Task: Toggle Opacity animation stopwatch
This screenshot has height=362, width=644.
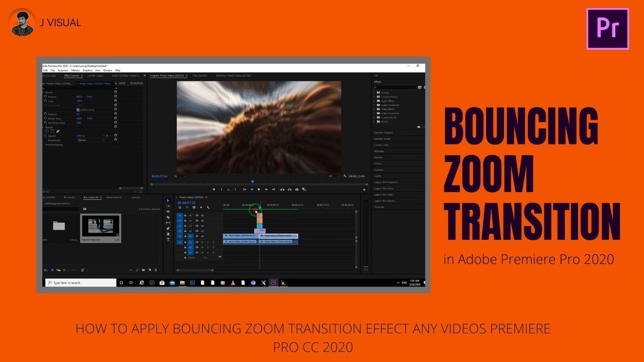Action: (x=45, y=135)
